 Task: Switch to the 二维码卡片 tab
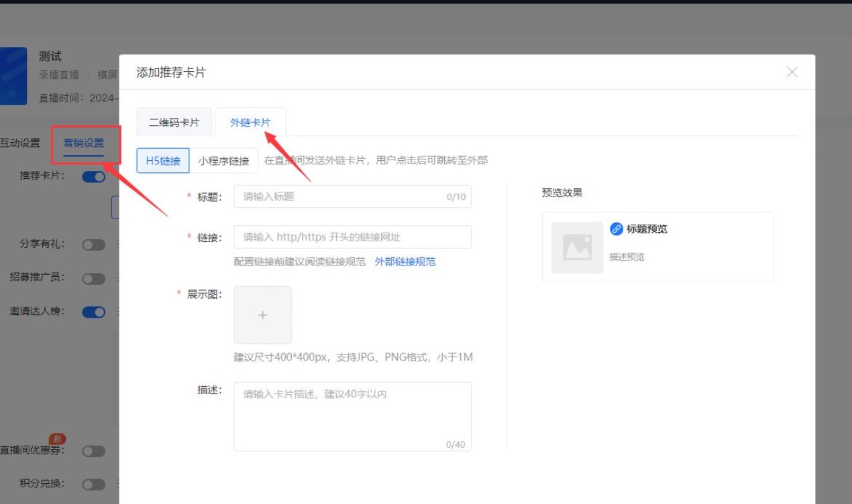coord(174,122)
